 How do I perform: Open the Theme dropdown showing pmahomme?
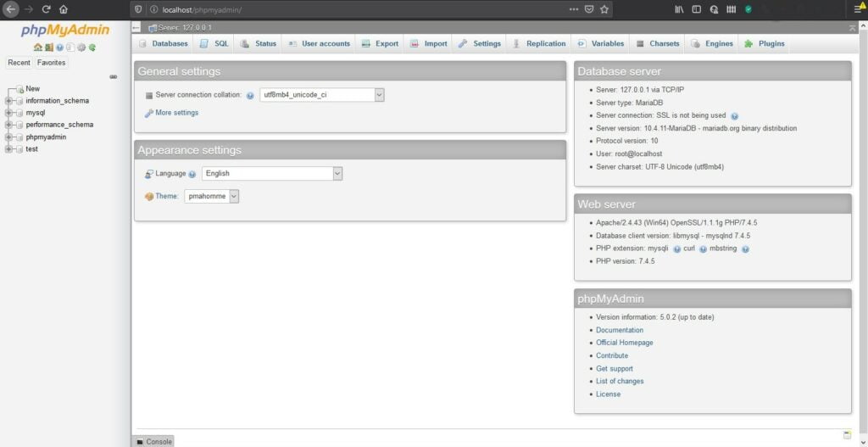(211, 196)
